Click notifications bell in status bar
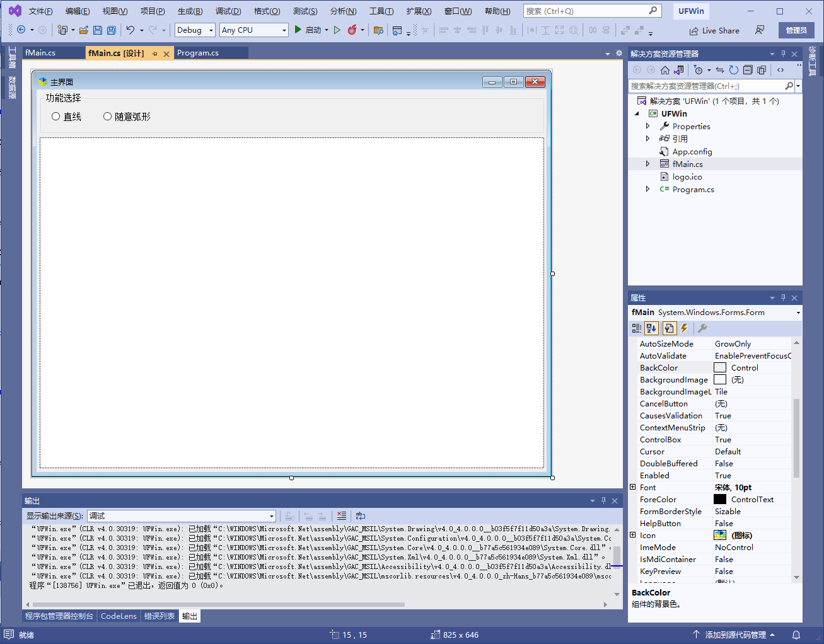 click(796, 635)
